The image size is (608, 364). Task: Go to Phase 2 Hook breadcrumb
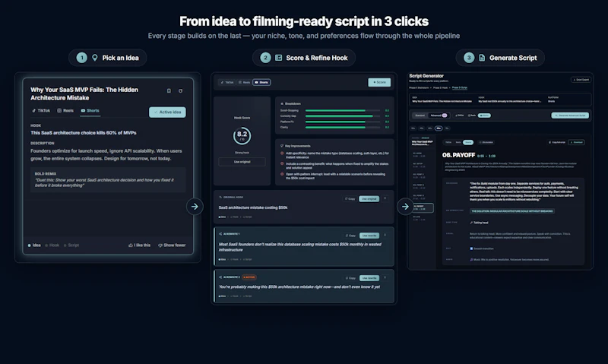pyautogui.click(x=440, y=87)
